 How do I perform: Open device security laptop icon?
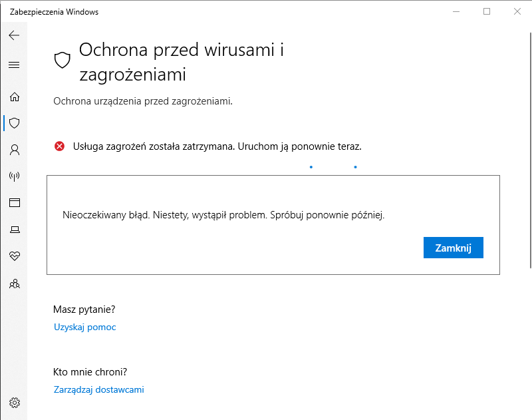pyautogui.click(x=14, y=230)
